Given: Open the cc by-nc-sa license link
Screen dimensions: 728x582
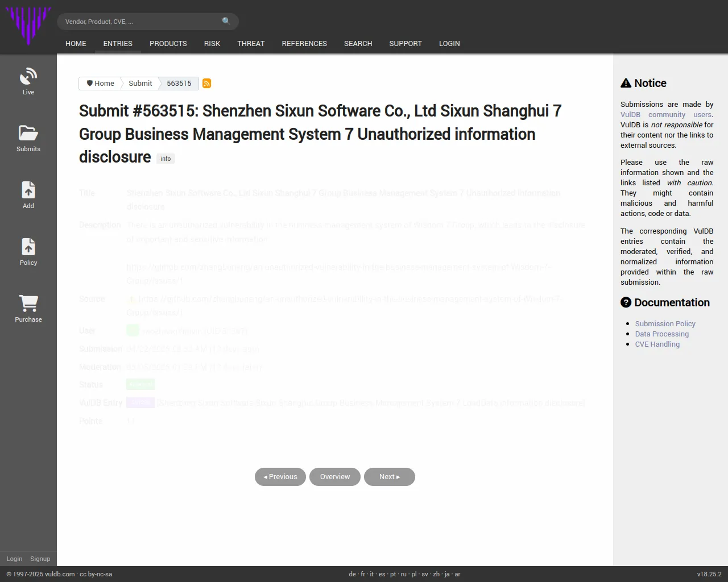Looking at the screenshot, I should (x=96, y=574).
